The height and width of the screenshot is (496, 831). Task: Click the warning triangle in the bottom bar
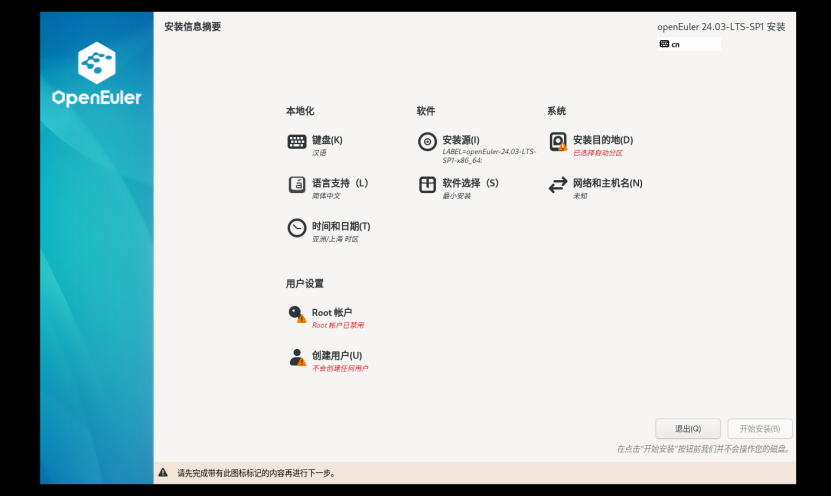click(163, 473)
